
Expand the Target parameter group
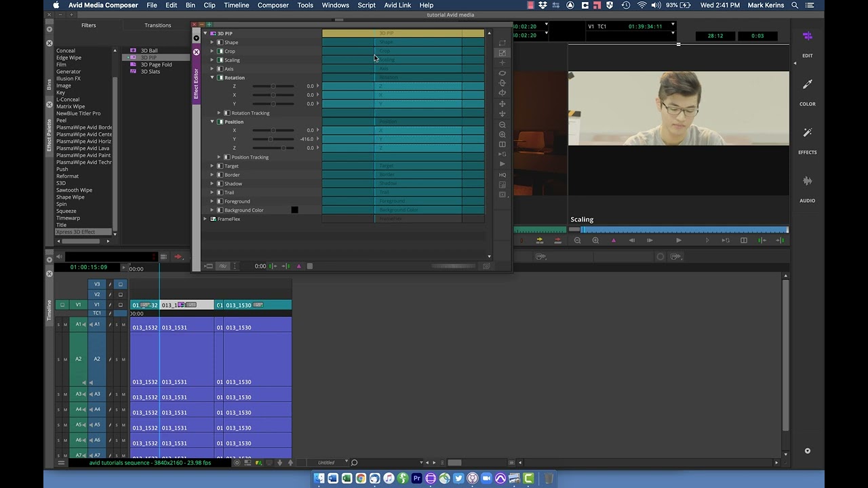(212, 166)
